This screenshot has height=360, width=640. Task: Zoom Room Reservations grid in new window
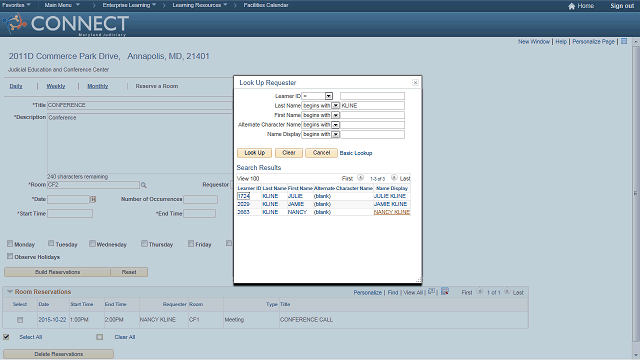coord(431,292)
